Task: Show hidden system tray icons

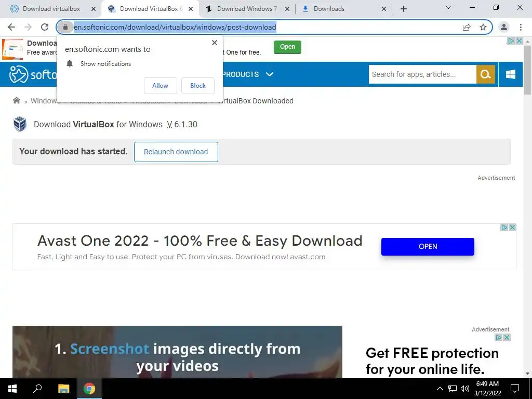Action: click(440, 389)
